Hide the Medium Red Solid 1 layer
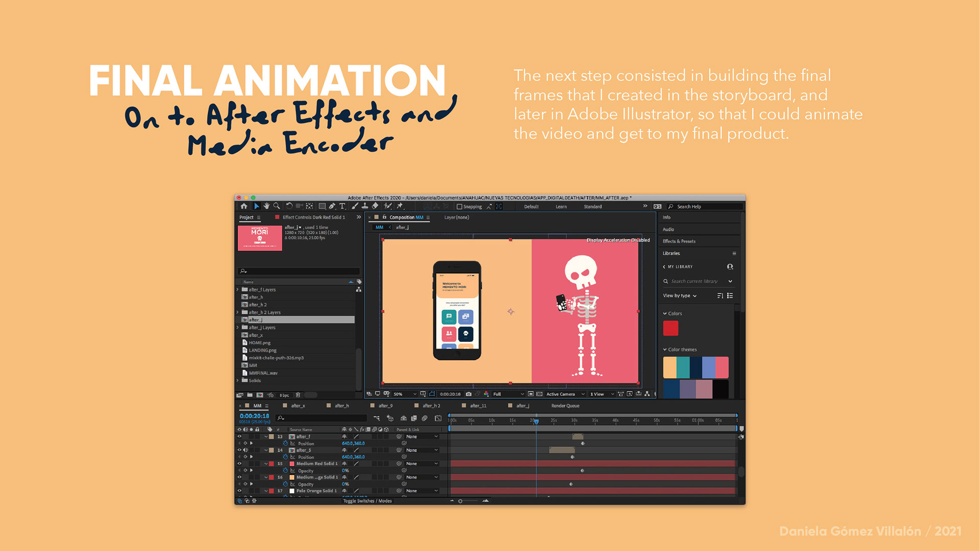This screenshot has height=551, width=980. [x=239, y=464]
